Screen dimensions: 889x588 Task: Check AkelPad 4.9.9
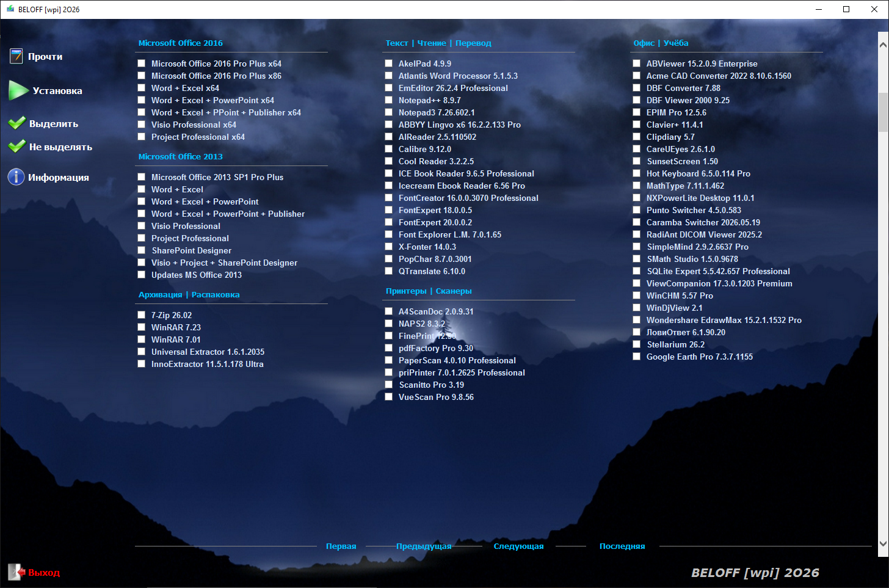point(389,64)
